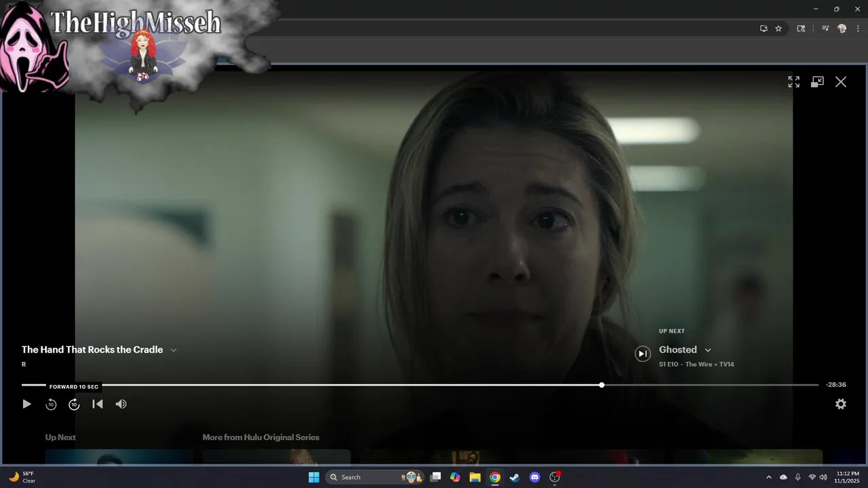Image resolution: width=868 pixels, height=488 pixels.
Task: Click the playback progress scrubber handle
Action: coord(601,385)
